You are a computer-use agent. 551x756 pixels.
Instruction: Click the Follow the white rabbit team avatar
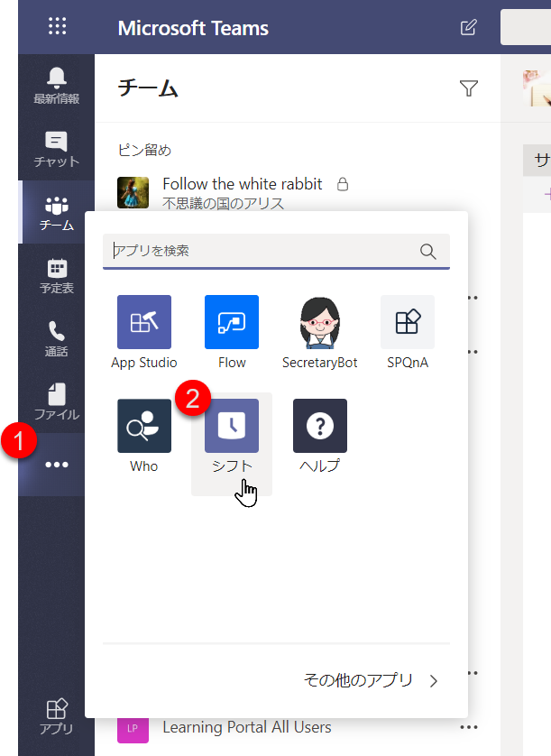click(x=133, y=192)
